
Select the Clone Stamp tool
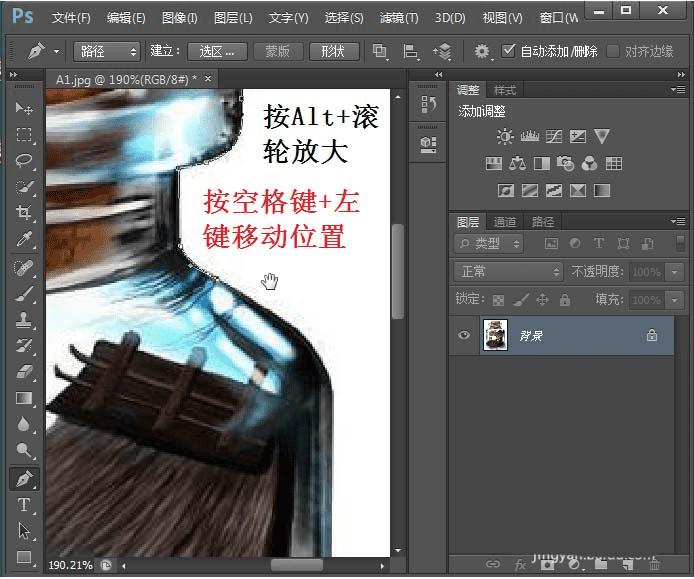click(24, 319)
